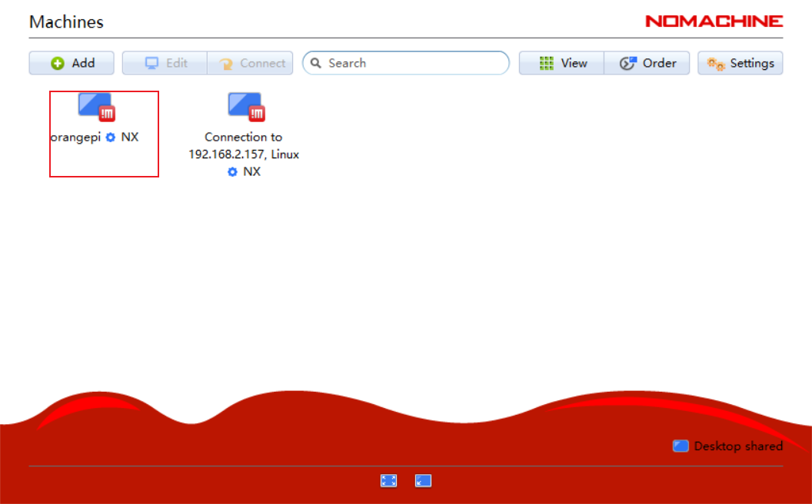Screen dimensions: 812x504
Task: Open NoMachine Settings
Action: [740, 63]
